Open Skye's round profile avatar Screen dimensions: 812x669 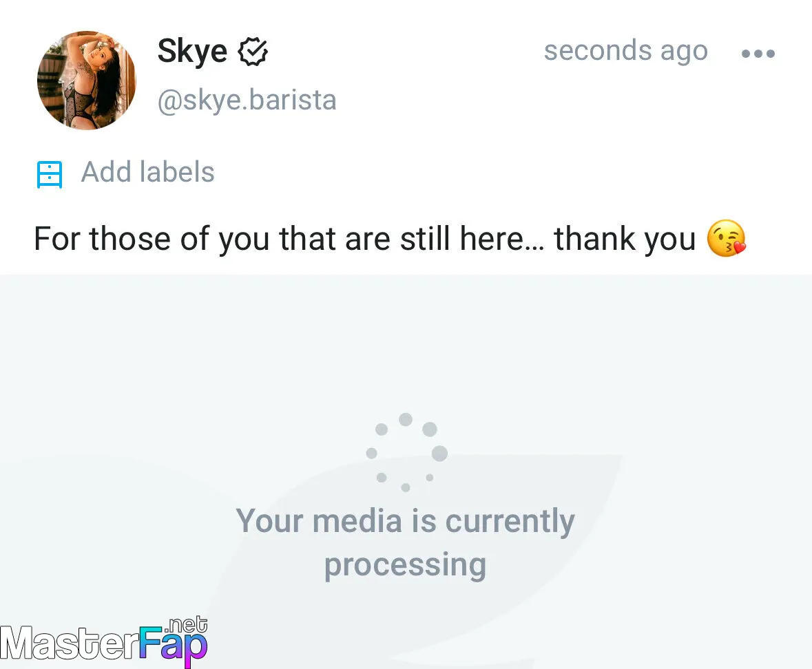(x=87, y=81)
